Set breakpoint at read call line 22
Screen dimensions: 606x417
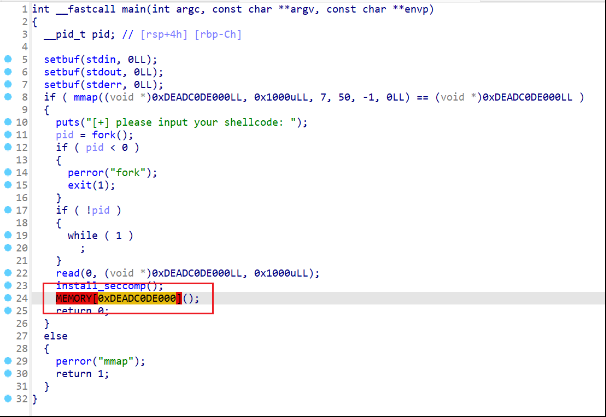click(8, 272)
